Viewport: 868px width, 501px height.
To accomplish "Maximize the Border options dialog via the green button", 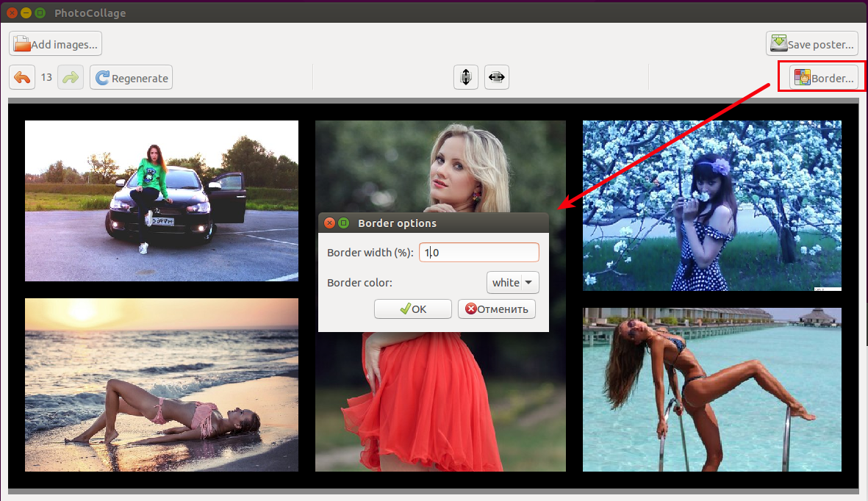I will (x=344, y=223).
